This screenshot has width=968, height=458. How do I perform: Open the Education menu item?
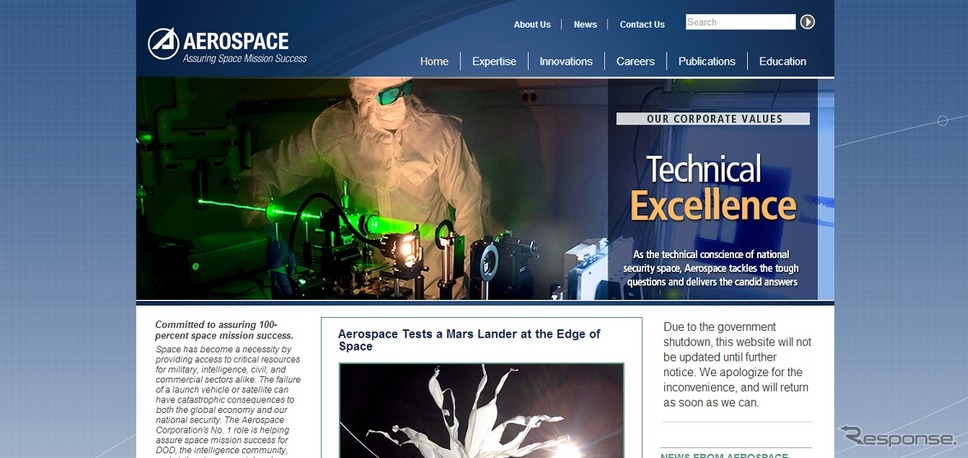783,61
